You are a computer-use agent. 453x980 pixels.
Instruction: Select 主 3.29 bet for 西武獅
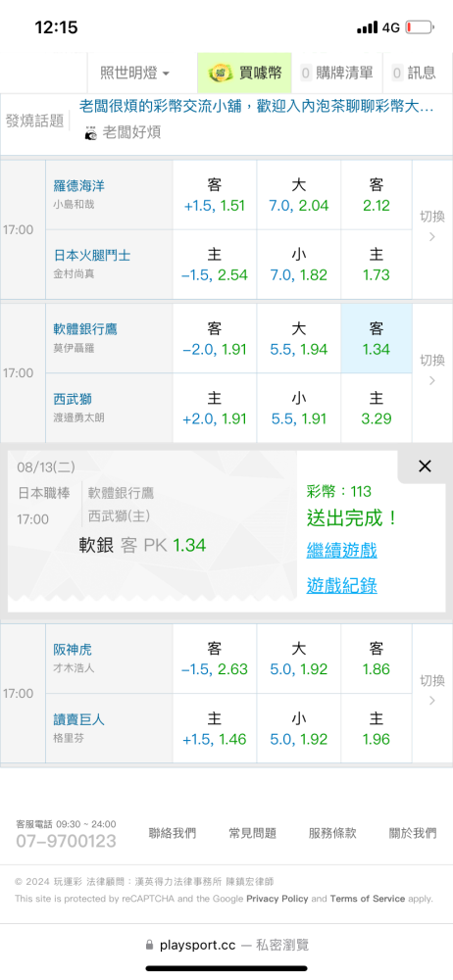[x=377, y=408]
